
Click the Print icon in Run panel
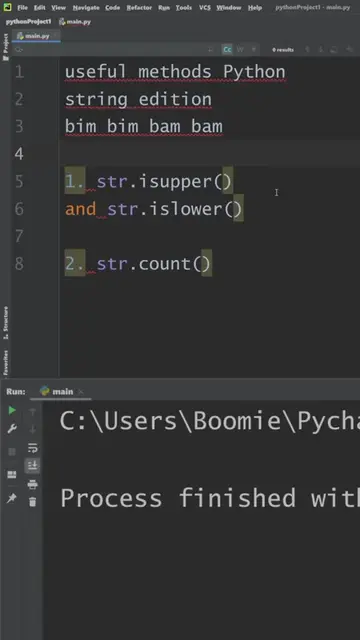pyautogui.click(x=33, y=484)
